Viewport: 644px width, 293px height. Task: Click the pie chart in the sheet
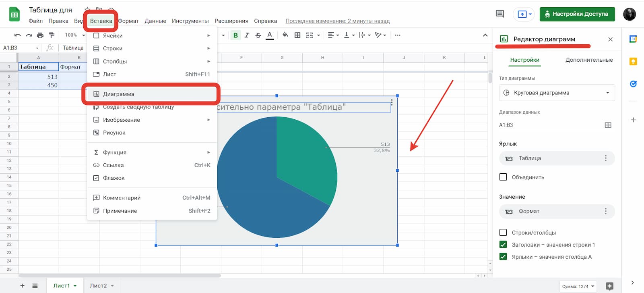(277, 177)
